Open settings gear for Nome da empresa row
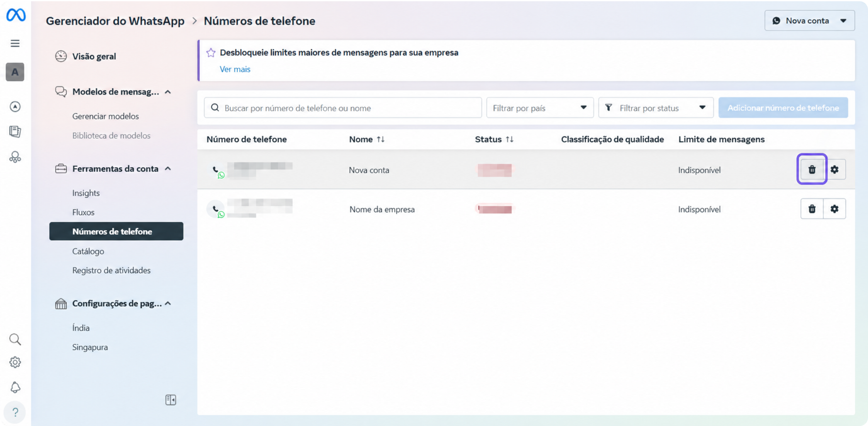The width and height of the screenshot is (868, 426). [x=834, y=209]
